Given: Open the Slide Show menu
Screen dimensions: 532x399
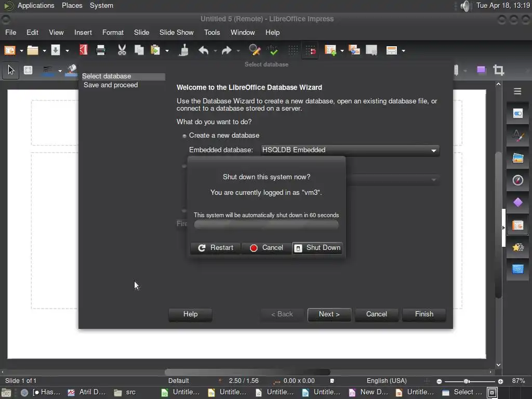Looking at the screenshot, I should (x=177, y=33).
